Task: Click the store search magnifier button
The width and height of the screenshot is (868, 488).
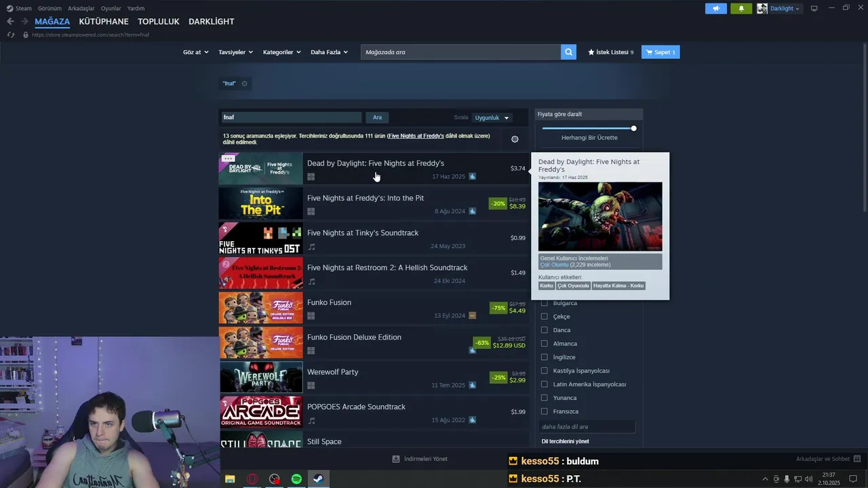Action: tap(568, 52)
